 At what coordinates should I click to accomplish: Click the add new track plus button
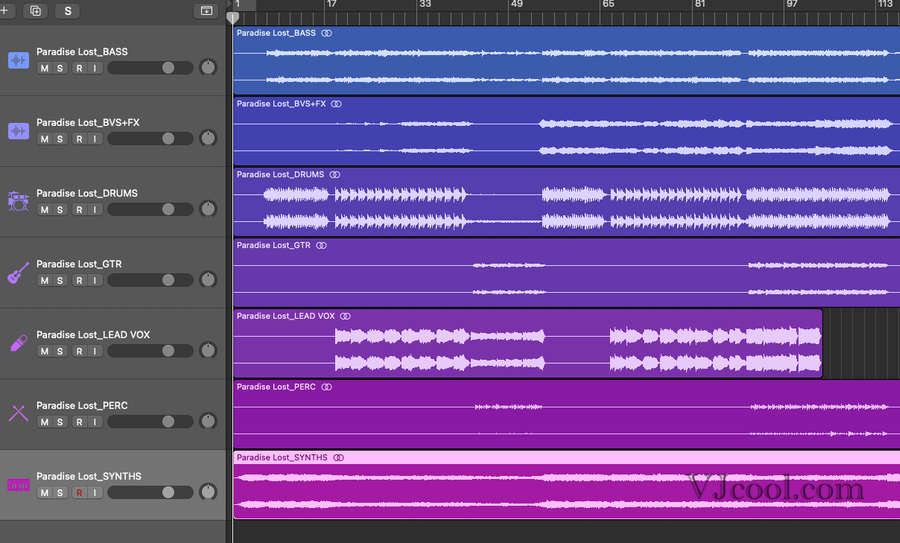click(6, 10)
